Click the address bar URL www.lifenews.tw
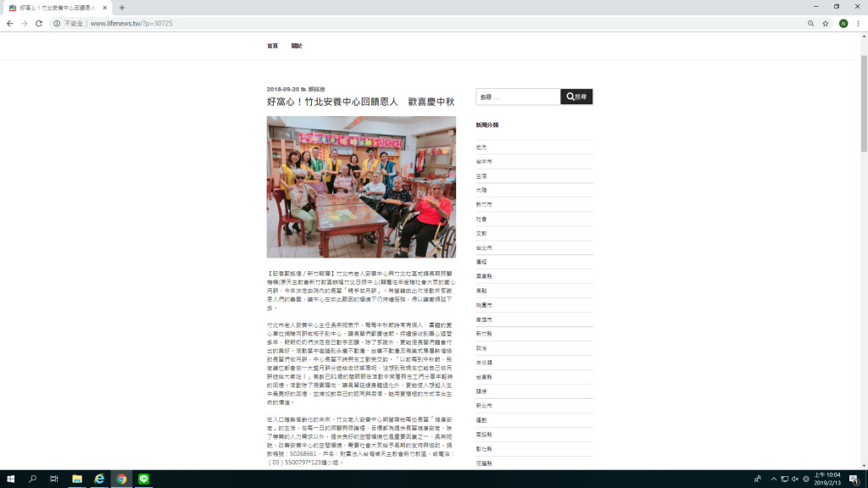The image size is (868, 488). click(x=131, y=23)
